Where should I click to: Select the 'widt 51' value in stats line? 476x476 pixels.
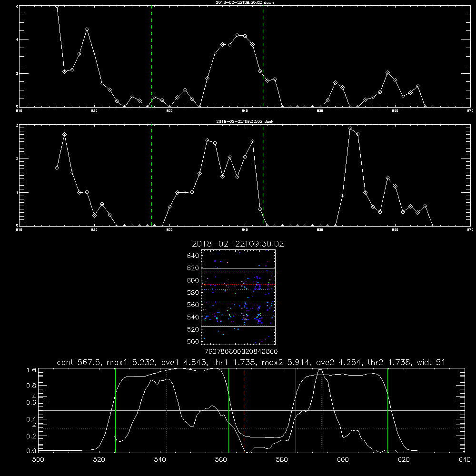[x=431, y=362]
